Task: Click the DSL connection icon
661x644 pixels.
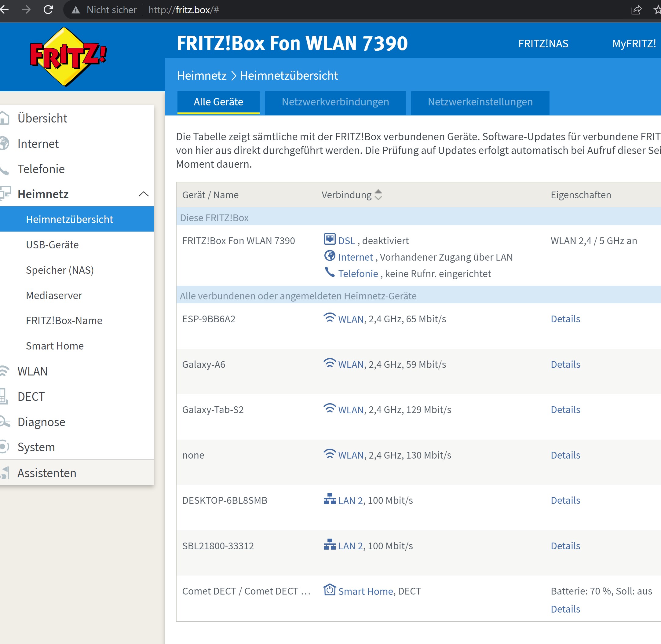Action: click(x=329, y=239)
